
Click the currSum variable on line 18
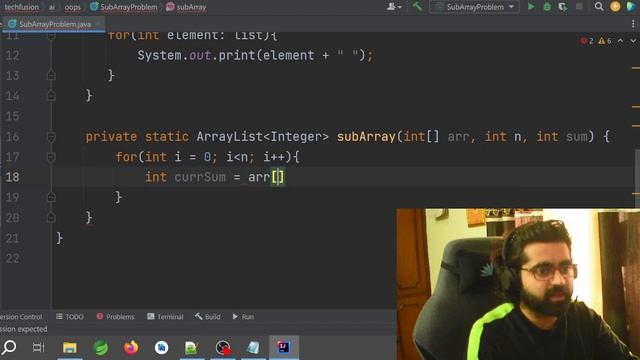[x=200, y=177]
